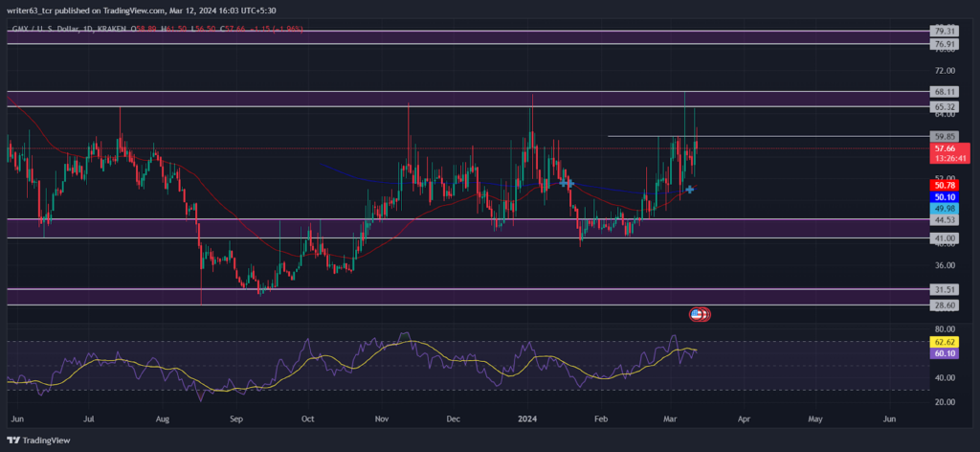Click the 2024 label on time axis
The height and width of the screenshot is (452, 980).
point(527,418)
